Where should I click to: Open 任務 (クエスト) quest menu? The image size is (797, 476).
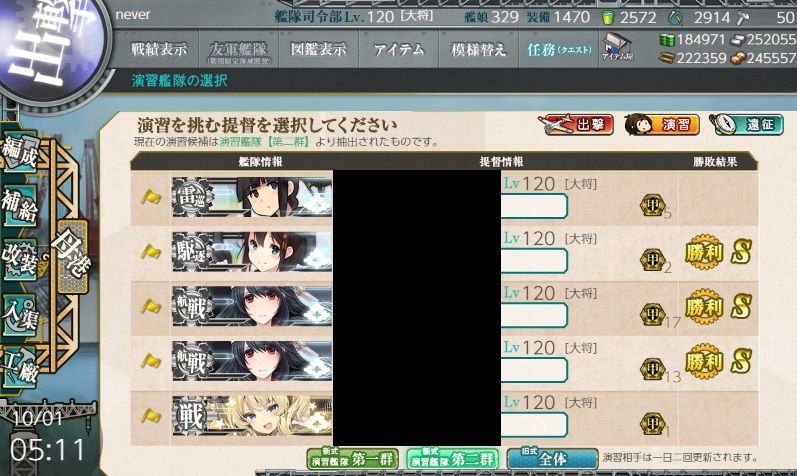coord(559,49)
